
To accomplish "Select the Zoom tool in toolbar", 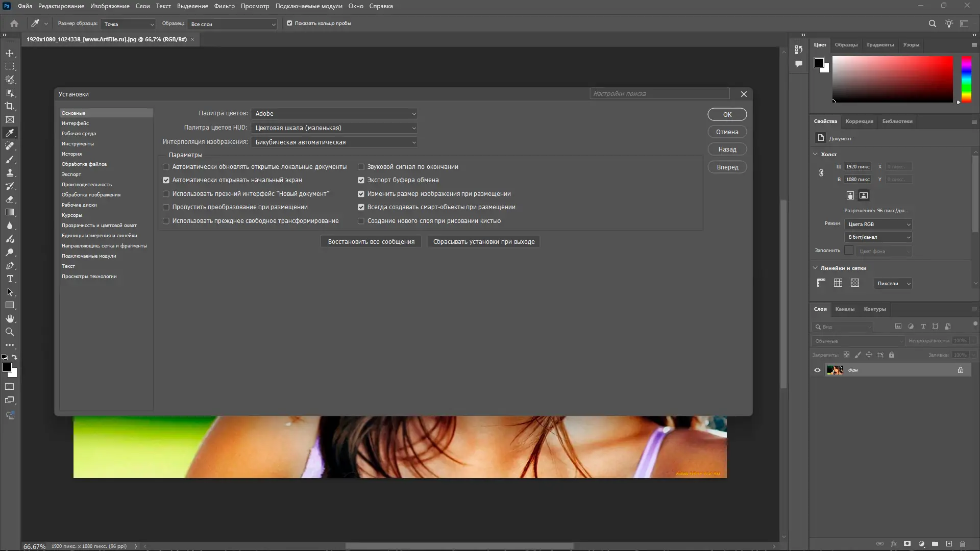I will (10, 332).
